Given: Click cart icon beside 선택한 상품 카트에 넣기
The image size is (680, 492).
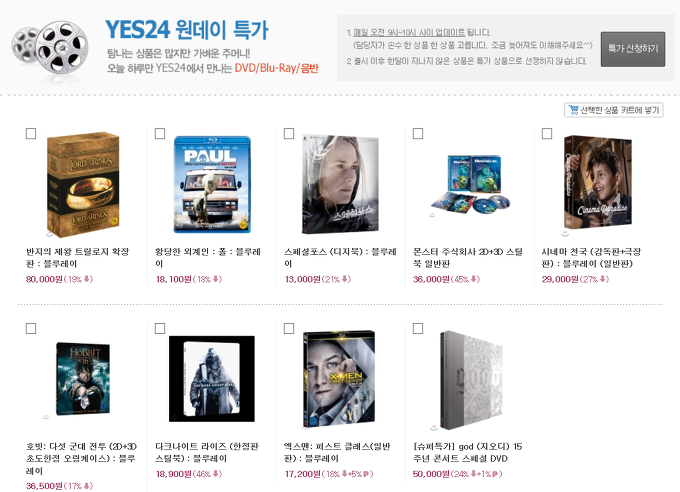Looking at the screenshot, I should pos(573,110).
